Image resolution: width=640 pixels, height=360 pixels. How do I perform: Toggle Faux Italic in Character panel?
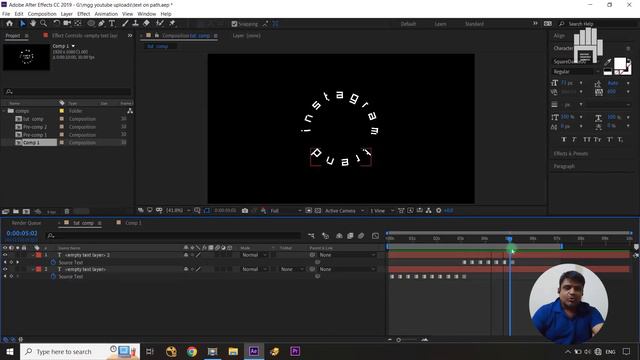click(x=574, y=140)
